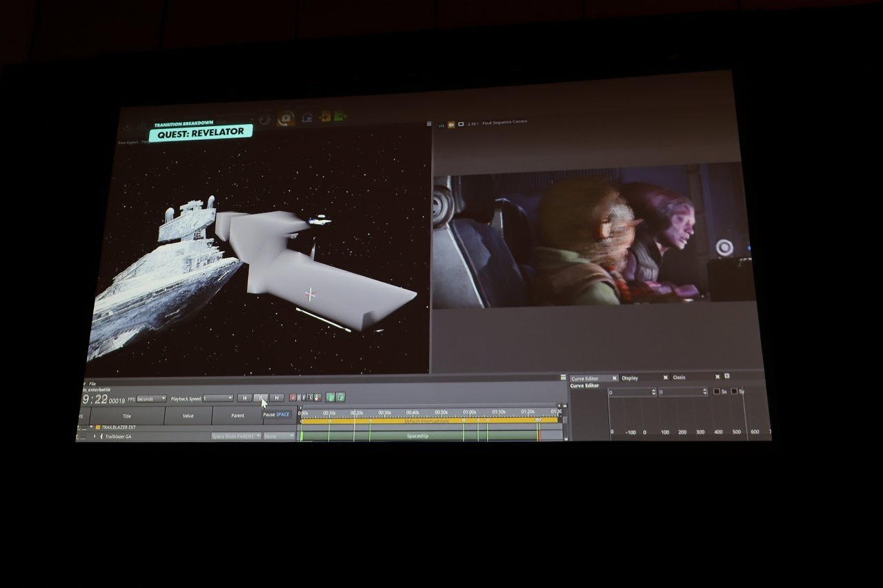
Task: Click the Title column header
Action: point(127,416)
